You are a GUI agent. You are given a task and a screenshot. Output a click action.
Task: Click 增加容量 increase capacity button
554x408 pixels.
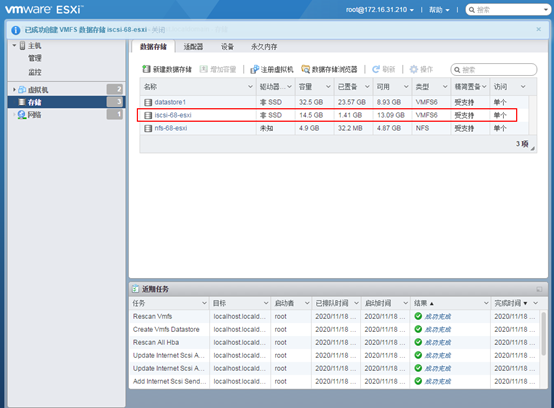[218, 69]
